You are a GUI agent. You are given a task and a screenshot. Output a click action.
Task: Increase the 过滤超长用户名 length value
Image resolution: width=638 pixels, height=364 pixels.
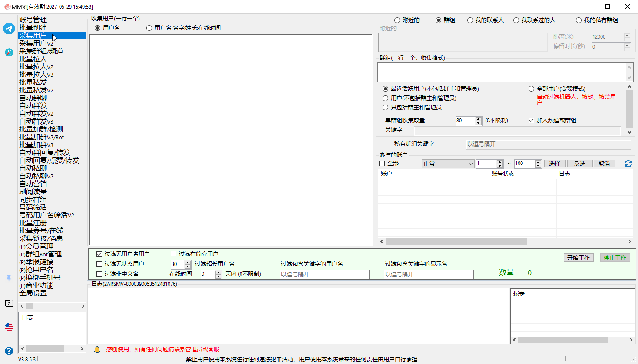point(188,262)
